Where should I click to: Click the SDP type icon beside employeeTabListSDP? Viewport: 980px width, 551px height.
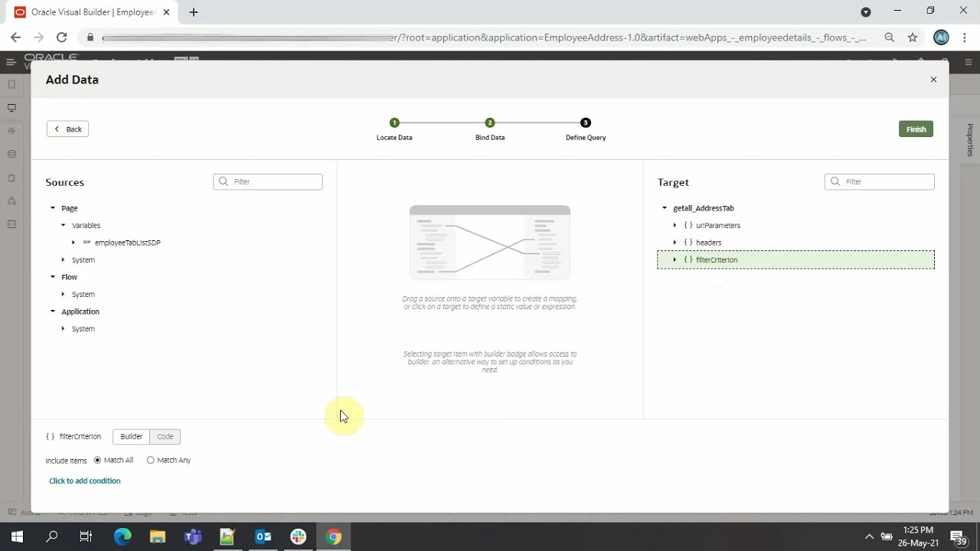87,243
